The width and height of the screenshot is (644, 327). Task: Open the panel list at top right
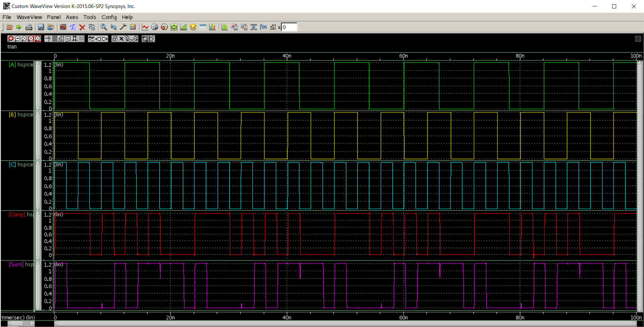click(638, 39)
